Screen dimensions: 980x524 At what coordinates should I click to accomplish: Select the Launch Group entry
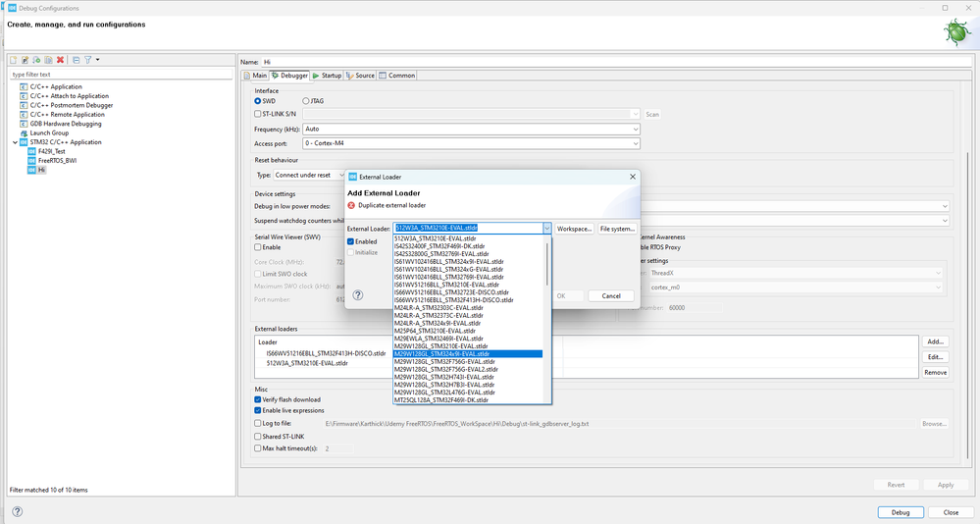point(49,132)
